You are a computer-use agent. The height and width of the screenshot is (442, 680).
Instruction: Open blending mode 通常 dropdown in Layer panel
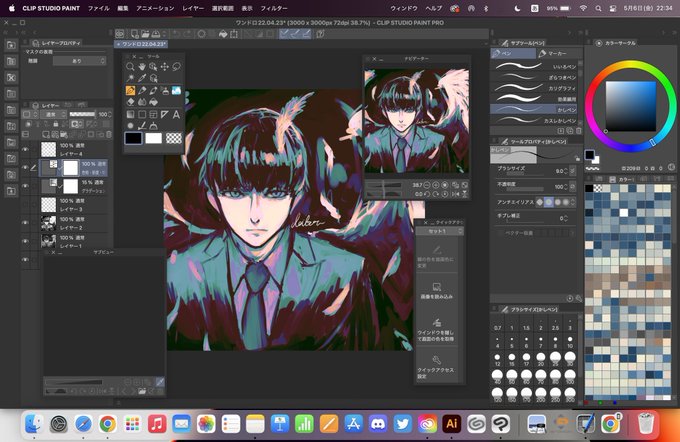pos(53,115)
